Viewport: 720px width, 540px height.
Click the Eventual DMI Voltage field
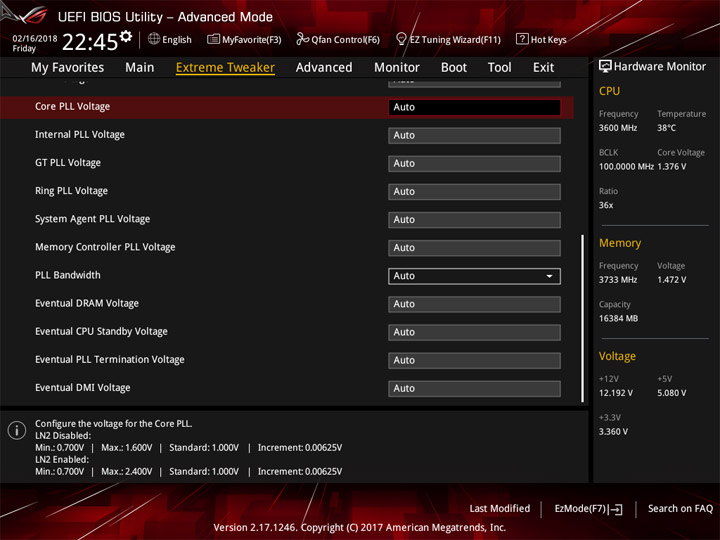tap(474, 388)
